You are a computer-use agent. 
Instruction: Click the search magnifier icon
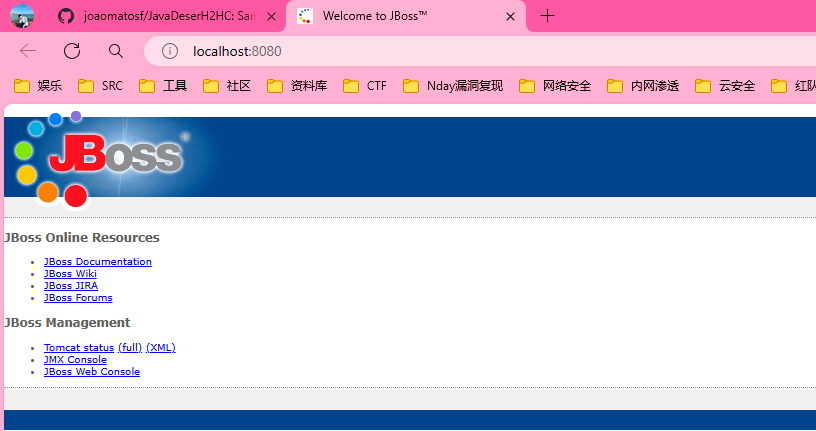[x=116, y=51]
